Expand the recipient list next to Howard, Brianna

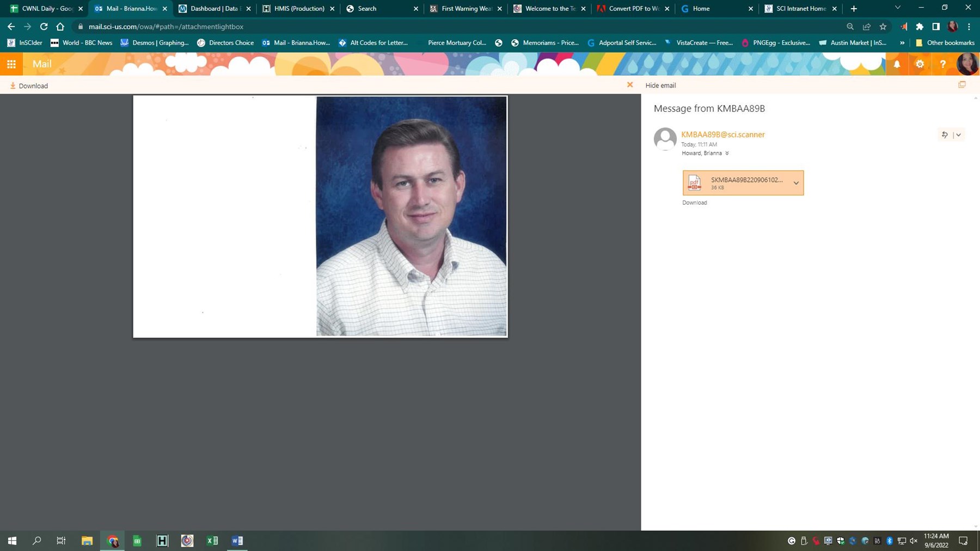(727, 154)
